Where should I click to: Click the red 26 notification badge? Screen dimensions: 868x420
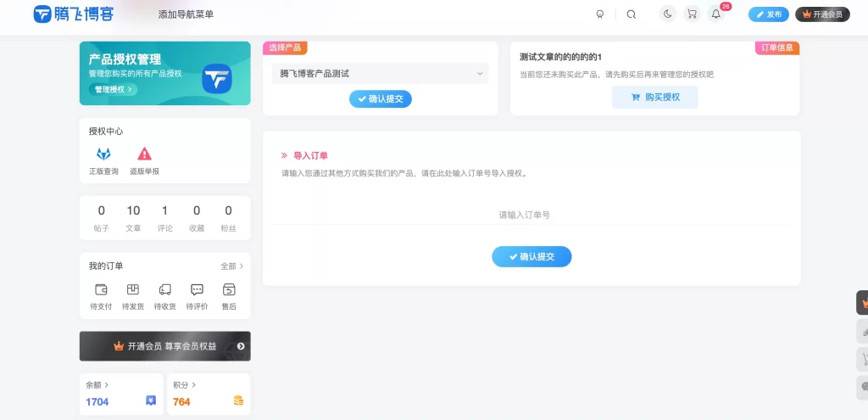coord(726,6)
